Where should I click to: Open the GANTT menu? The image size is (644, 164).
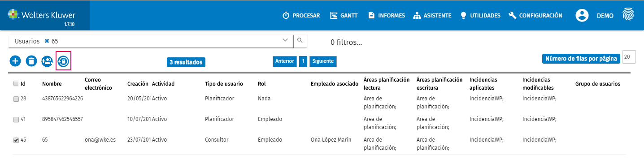(x=344, y=15)
